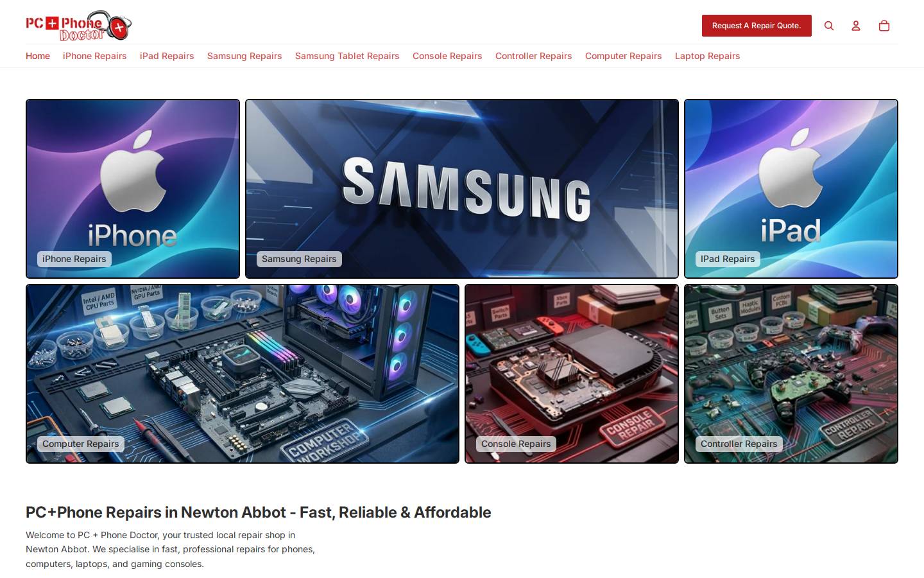Open Samsung Tablet Repairs menu item
Image resolution: width=924 pixels, height=578 pixels.
coord(347,56)
